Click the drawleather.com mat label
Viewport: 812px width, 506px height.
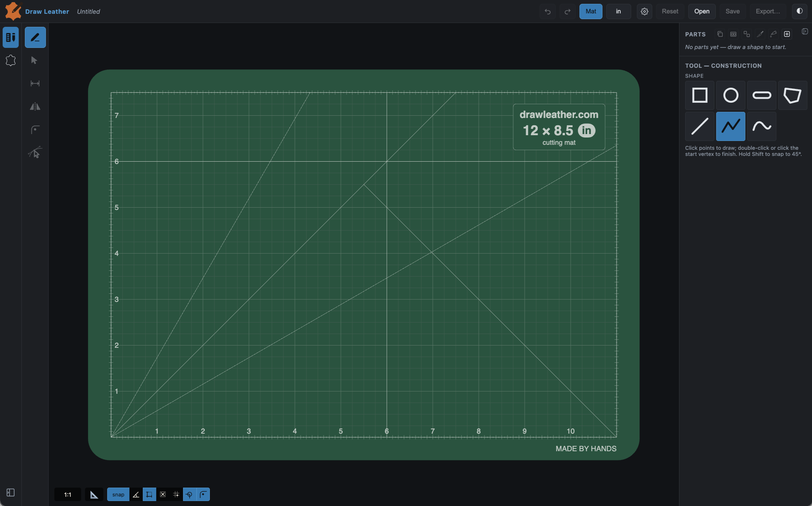[x=559, y=115]
